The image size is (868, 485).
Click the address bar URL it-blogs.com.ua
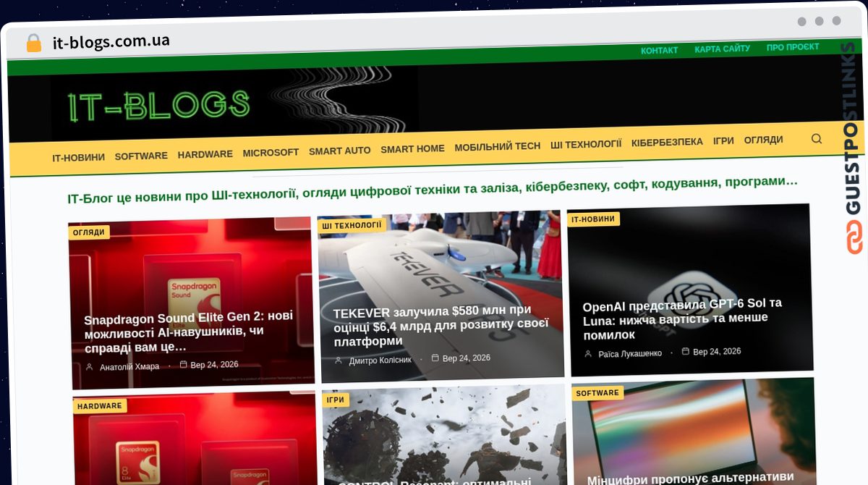coord(111,41)
